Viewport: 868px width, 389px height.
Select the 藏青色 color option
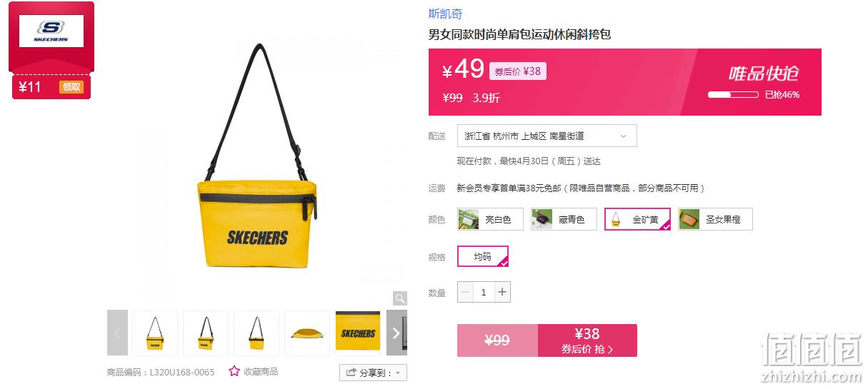(564, 219)
